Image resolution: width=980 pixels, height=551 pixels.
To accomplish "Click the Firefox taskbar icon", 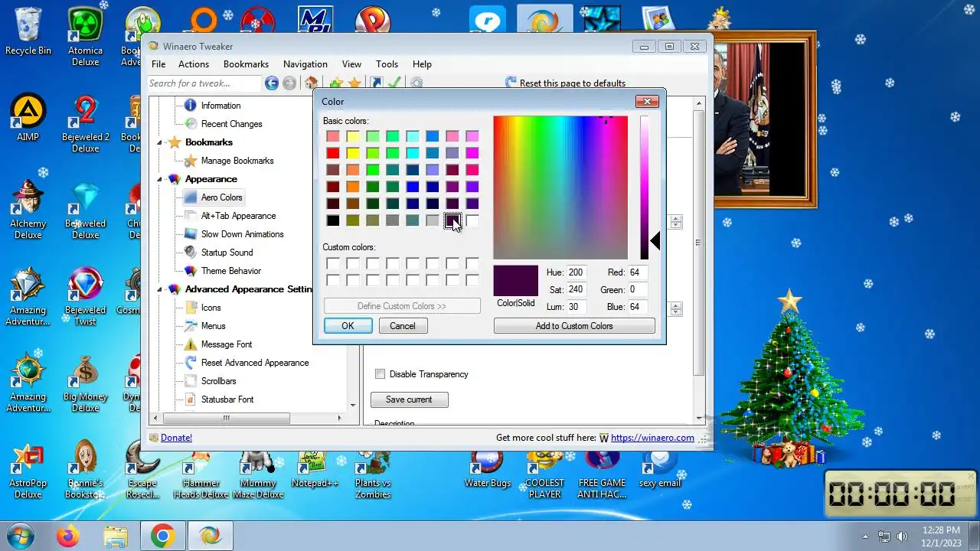I will coord(68,536).
